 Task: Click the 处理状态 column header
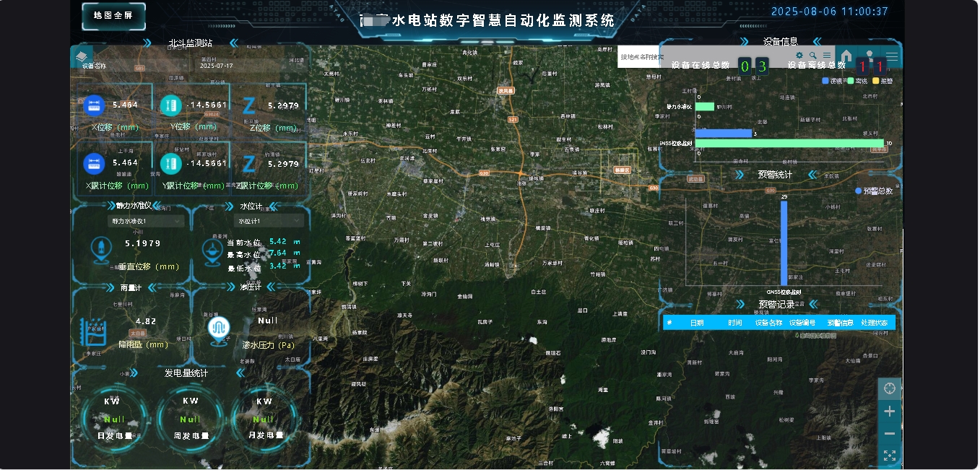[x=874, y=323]
